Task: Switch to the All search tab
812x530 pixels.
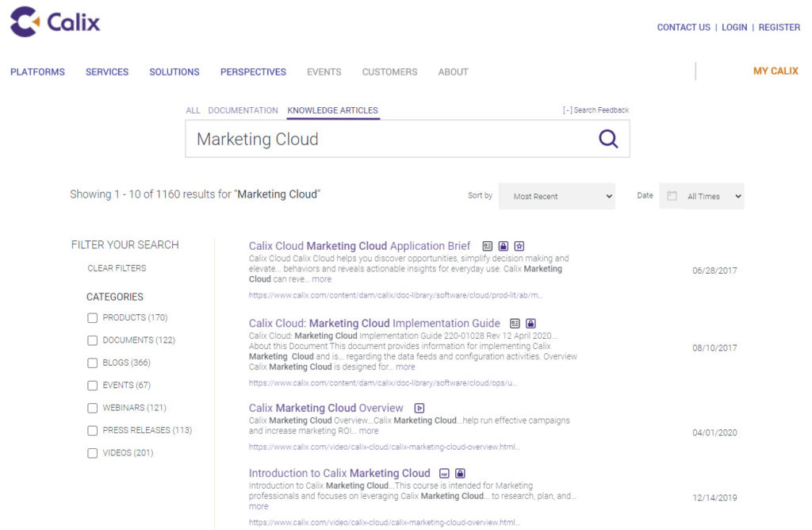Action: [193, 110]
